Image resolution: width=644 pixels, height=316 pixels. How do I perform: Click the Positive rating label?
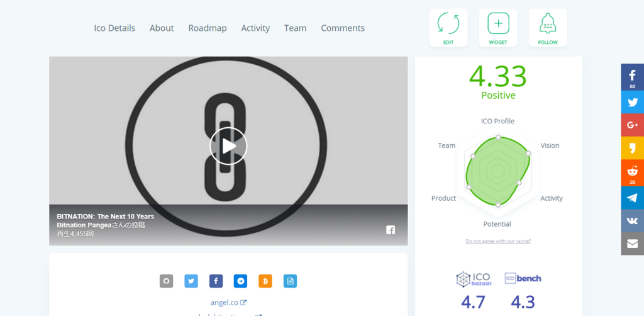[x=498, y=95]
